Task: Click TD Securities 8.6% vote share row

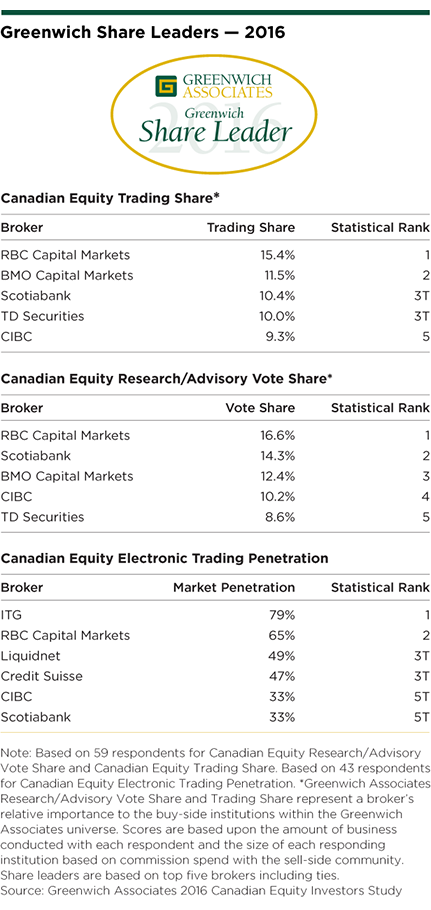Action: click(x=215, y=517)
